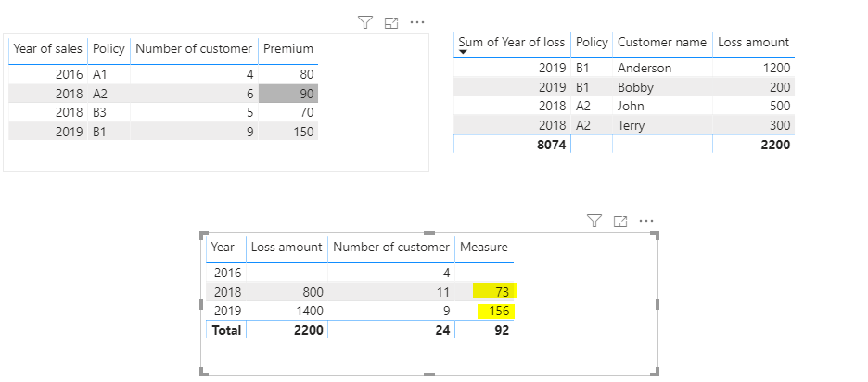The height and width of the screenshot is (382, 868).
Task: Click the Loss amount header in top-right table
Action: [x=753, y=42]
